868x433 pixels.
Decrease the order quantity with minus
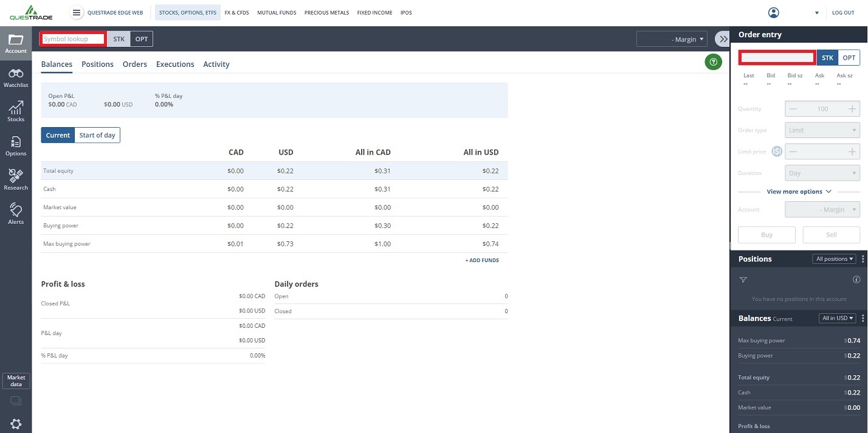pos(793,109)
